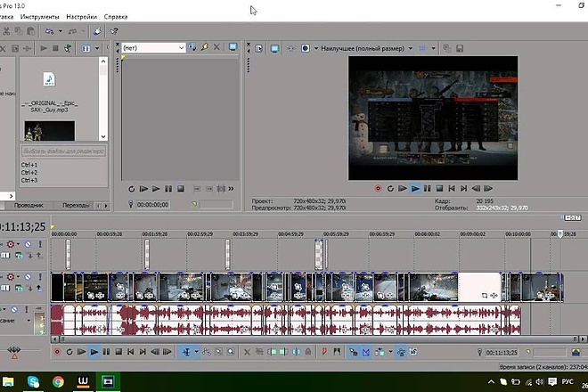
Task: Click the tag files input field
Action: coord(63,151)
